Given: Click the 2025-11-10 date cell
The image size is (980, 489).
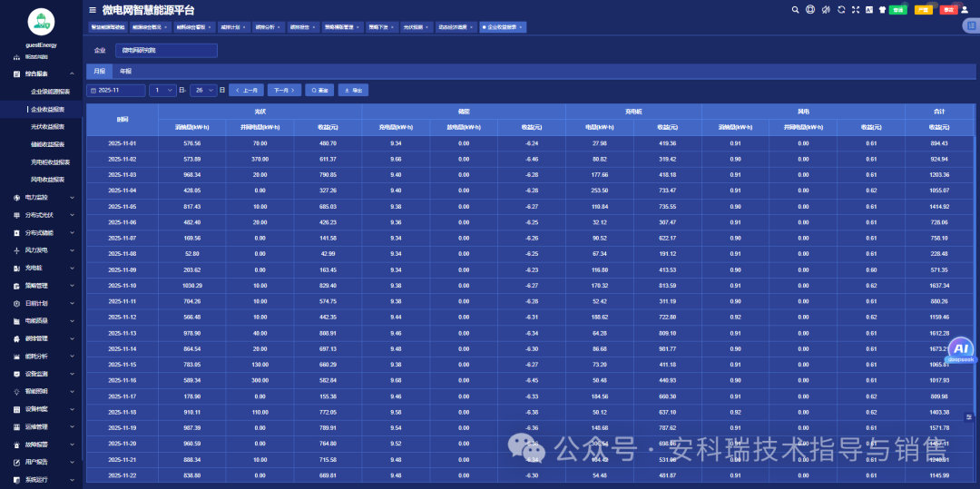Looking at the screenshot, I should point(122,286).
